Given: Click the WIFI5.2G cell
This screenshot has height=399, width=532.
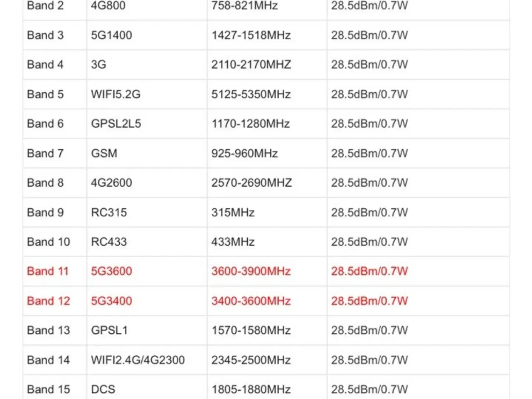Looking at the screenshot, I should point(116,94).
